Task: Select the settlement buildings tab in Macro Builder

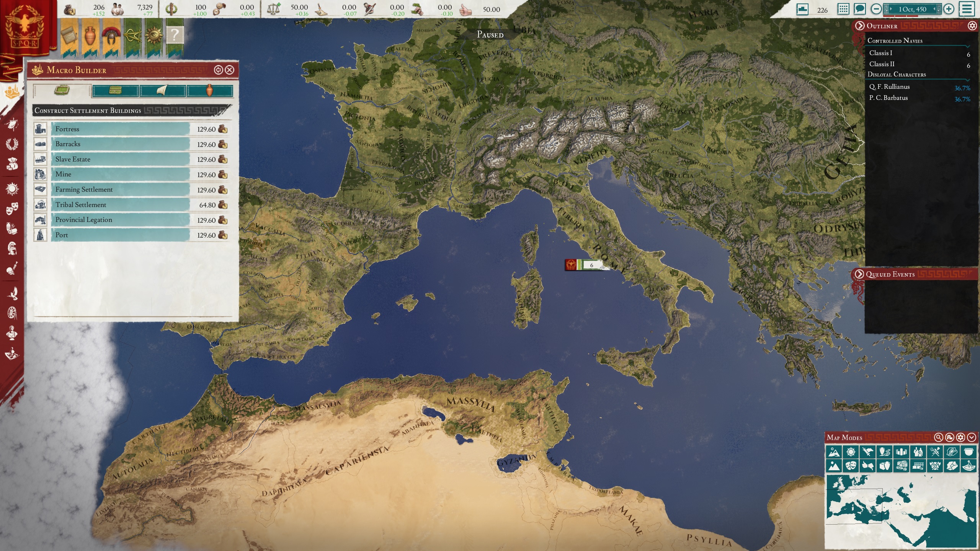Action: (x=62, y=91)
